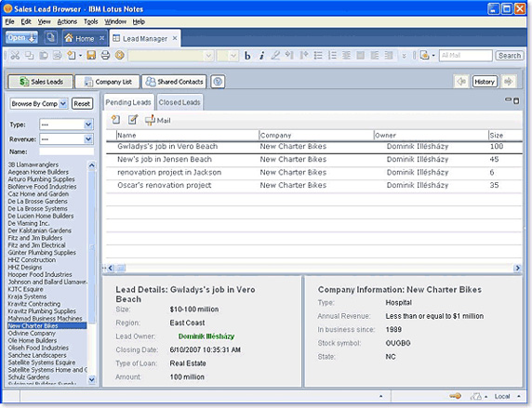The width and height of the screenshot is (532, 408).
Task: Click the company list scroll-down arrow
Action: pos(91,379)
